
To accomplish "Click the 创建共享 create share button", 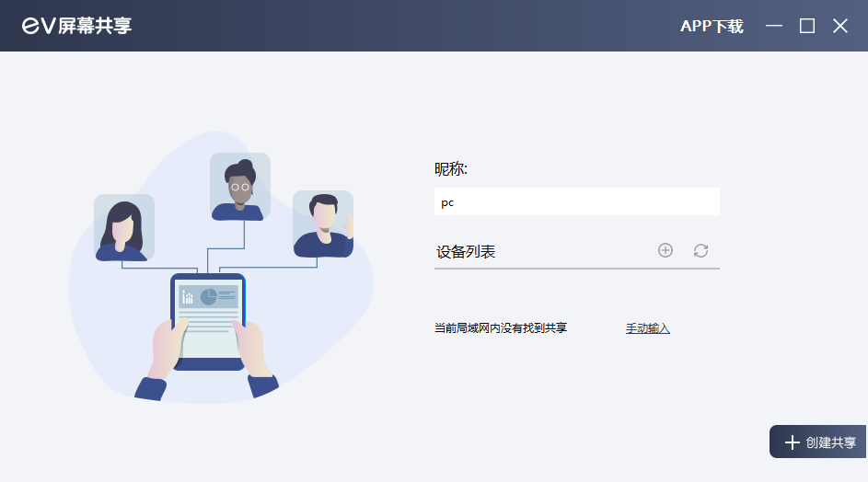I will point(817,442).
